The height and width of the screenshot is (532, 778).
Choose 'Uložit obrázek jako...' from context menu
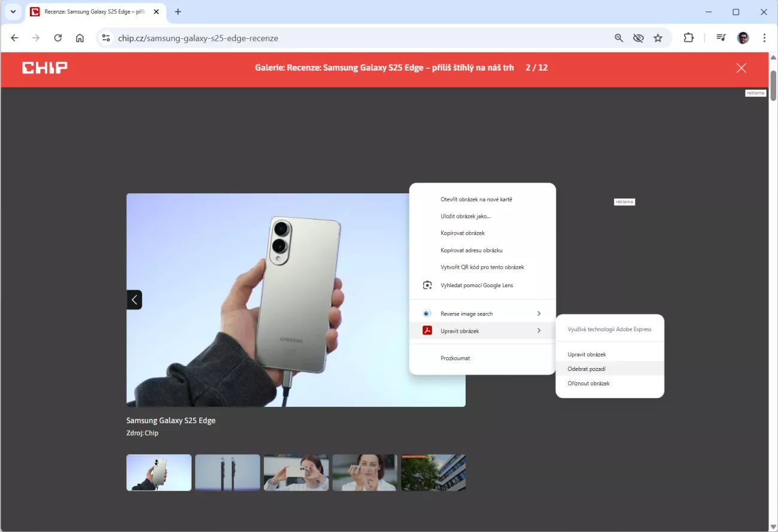(x=466, y=216)
